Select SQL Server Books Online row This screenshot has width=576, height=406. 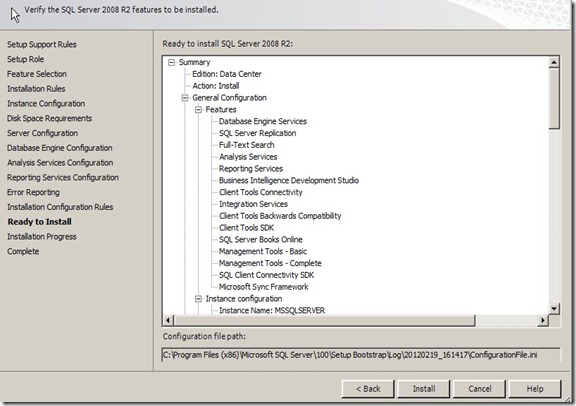260,240
